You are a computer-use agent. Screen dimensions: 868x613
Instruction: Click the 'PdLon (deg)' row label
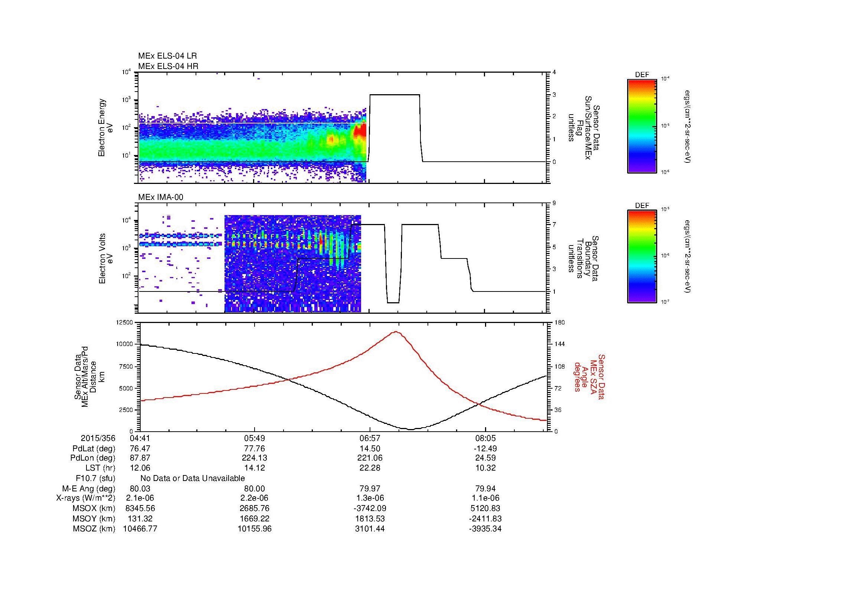[93, 458]
